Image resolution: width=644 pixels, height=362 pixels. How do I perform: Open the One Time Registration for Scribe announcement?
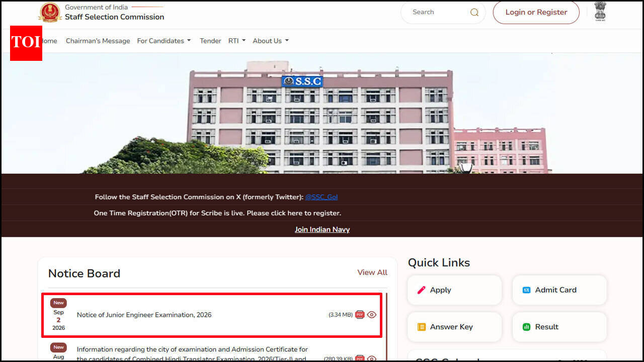click(x=217, y=213)
